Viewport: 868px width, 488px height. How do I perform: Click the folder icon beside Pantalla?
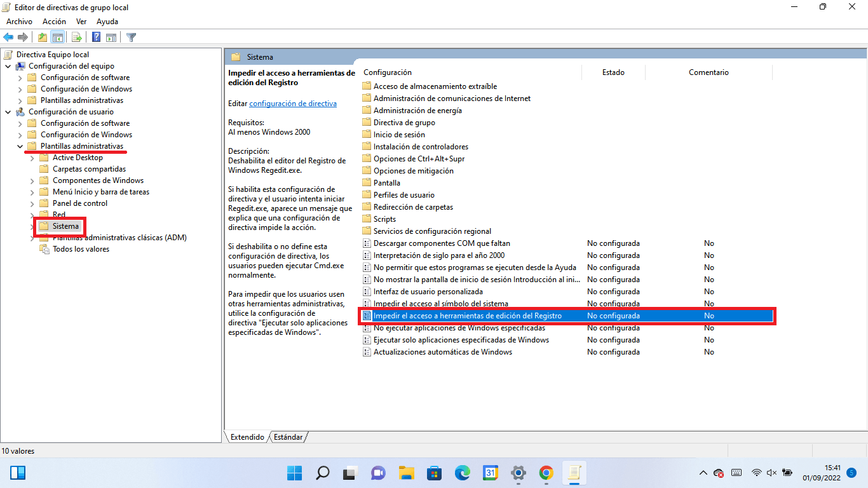(x=367, y=183)
